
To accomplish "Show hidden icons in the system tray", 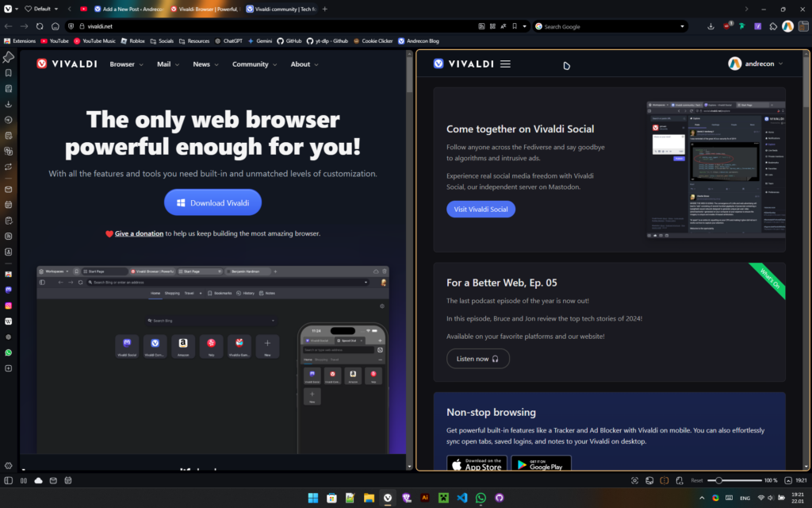I will [702, 498].
